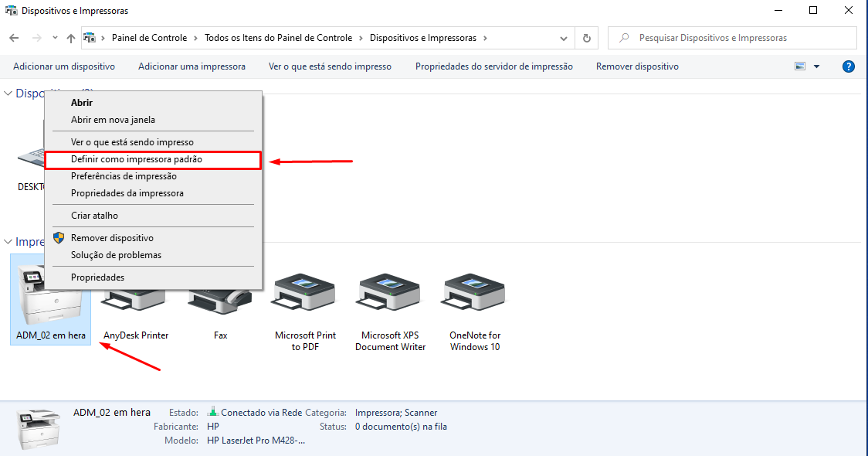Collapse the Dispositivos section chevron

[x=8, y=93]
